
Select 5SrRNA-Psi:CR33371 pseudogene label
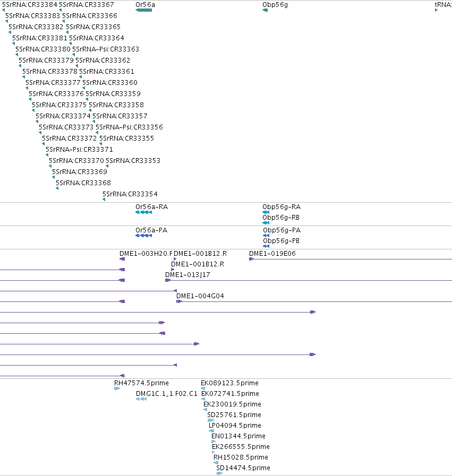[x=79, y=150]
